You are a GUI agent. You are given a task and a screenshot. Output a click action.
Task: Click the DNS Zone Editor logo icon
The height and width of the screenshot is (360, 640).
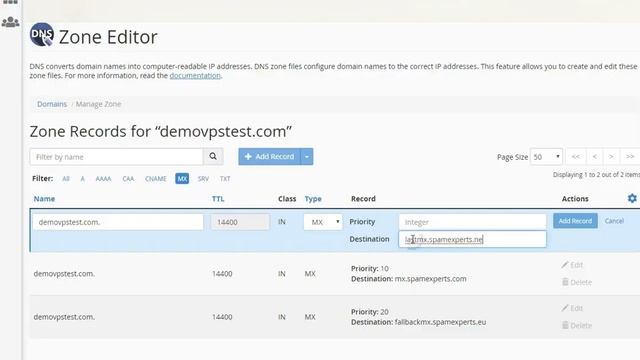(x=42, y=35)
